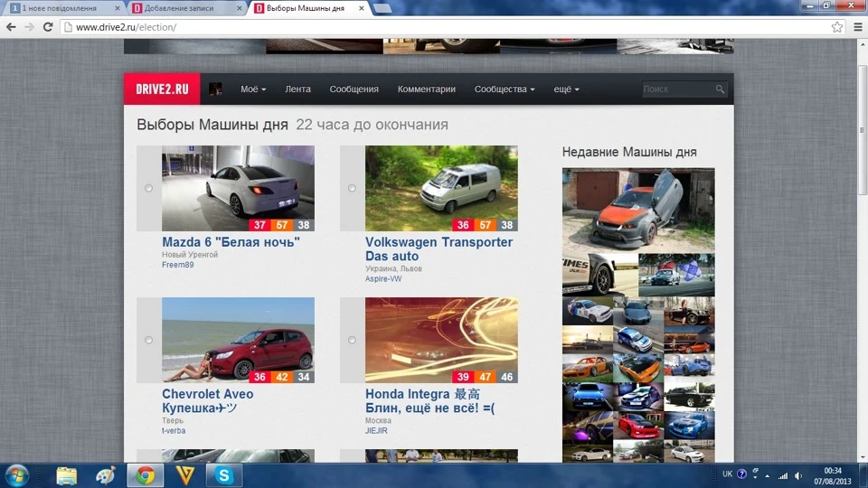868x488 pixels.
Task: Open Paint app from taskbar
Action: (x=105, y=475)
